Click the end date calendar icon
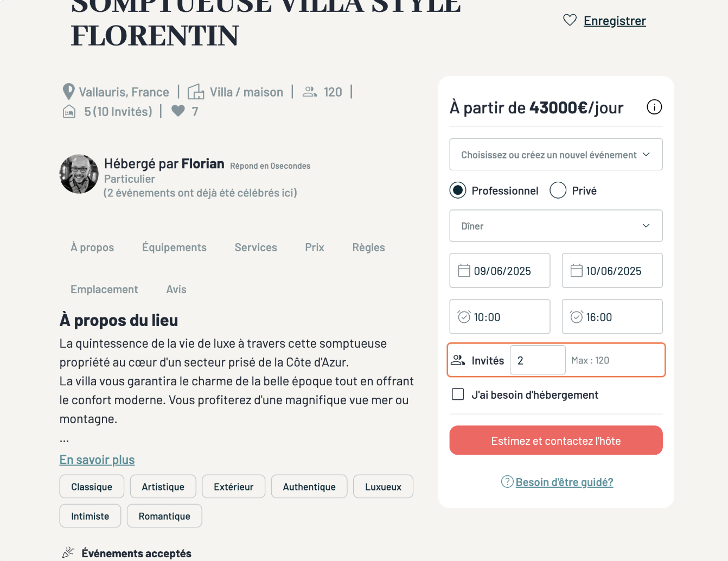The image size is (728, 561). point(576,271)
